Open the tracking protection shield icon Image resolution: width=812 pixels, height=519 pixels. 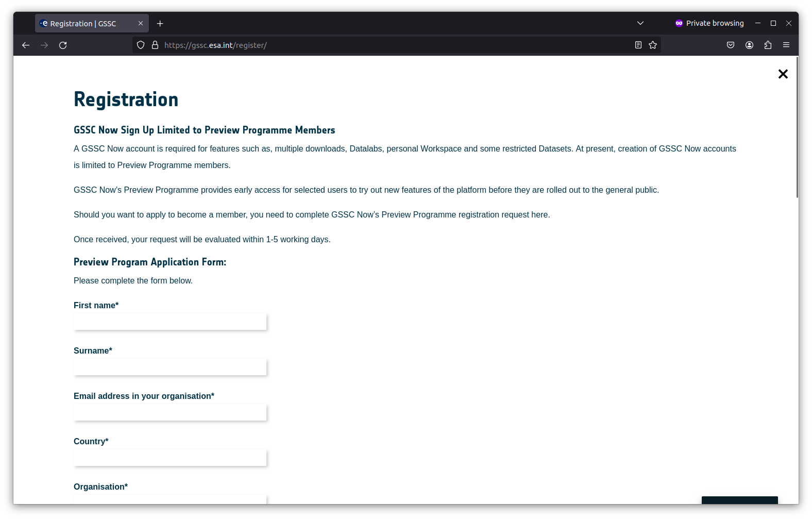141,45
